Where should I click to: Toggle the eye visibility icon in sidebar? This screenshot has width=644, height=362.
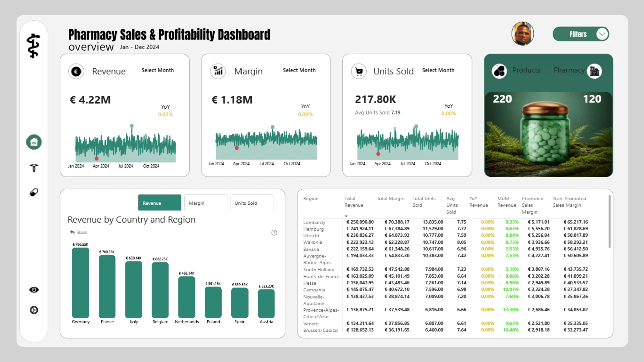point(34,290)
